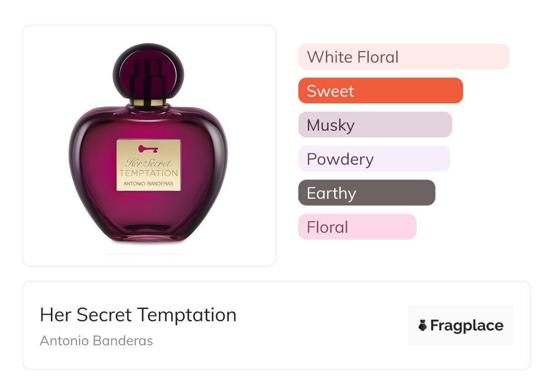Click the script Her Secret label text
Screen dimensions: 553x392
[x=148, y=162]
